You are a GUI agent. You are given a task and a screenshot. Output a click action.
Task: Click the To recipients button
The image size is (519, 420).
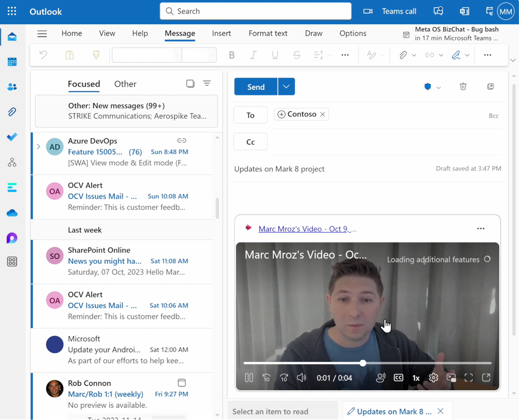250,115
